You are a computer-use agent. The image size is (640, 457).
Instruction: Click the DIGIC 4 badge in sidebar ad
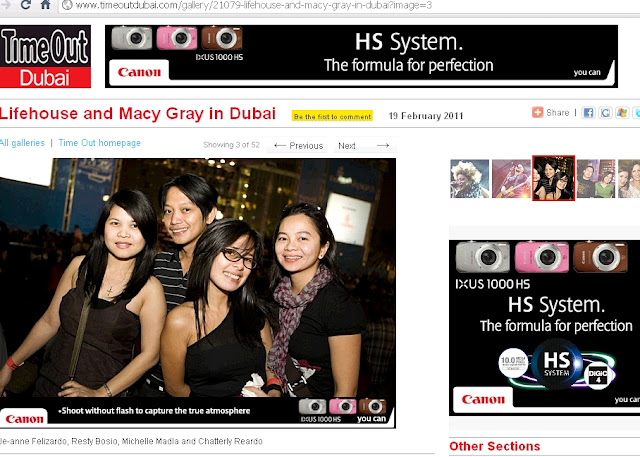(598, 375)
